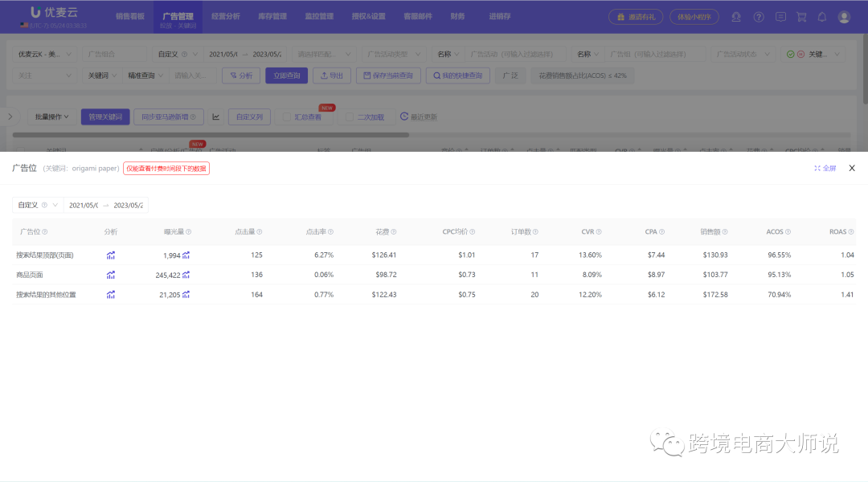This screenshot has height=482, width=868.
Task: Click the 全屏 fullscreen button
Action: [x=825, y=168]
